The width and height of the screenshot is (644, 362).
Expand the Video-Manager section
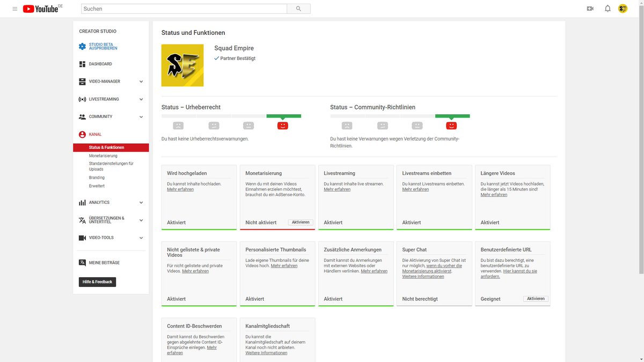pyautogui.click(x=141, y=82)
